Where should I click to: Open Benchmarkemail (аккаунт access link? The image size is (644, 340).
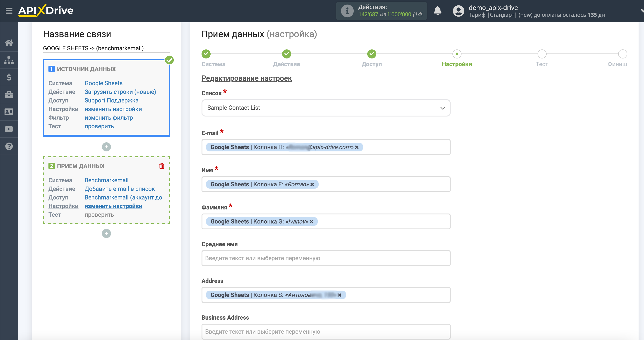123,197
